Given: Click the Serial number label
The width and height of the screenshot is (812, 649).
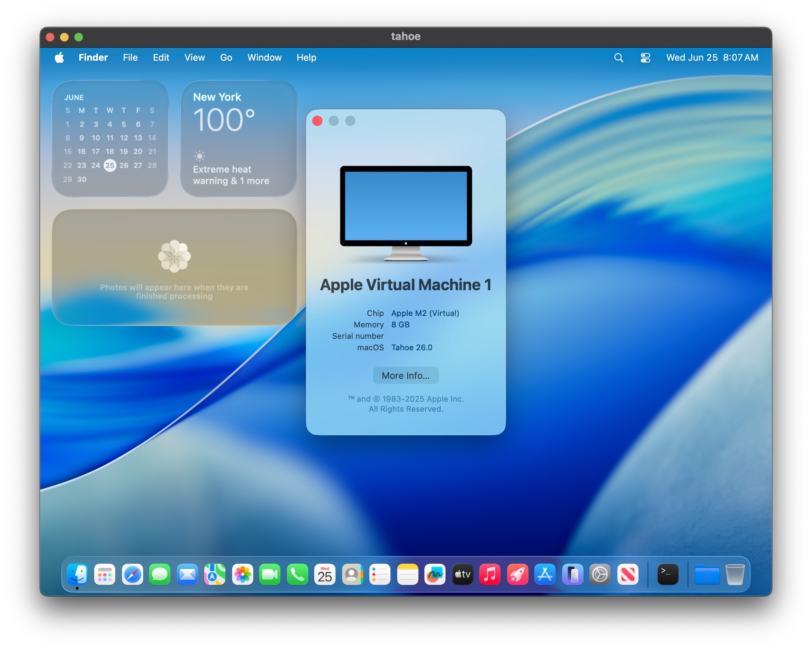Looking at the screenshot, I should 358,336.
